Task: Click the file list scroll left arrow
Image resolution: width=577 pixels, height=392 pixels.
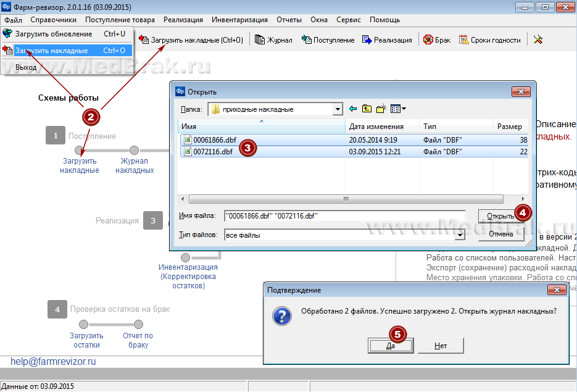Action: click(x=183, y=199)
